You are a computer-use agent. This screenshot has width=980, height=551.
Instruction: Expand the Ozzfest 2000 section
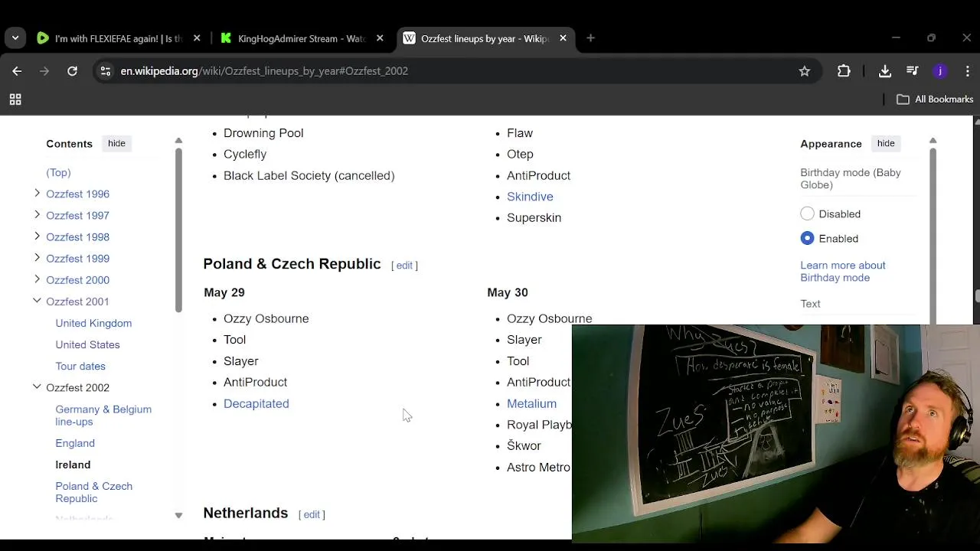(x=37, y=279)
